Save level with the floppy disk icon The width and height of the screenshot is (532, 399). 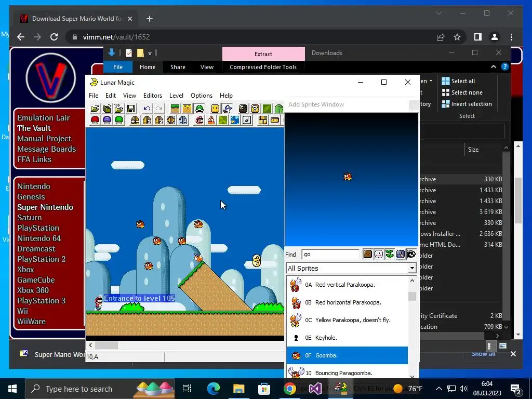coord(130,109)
